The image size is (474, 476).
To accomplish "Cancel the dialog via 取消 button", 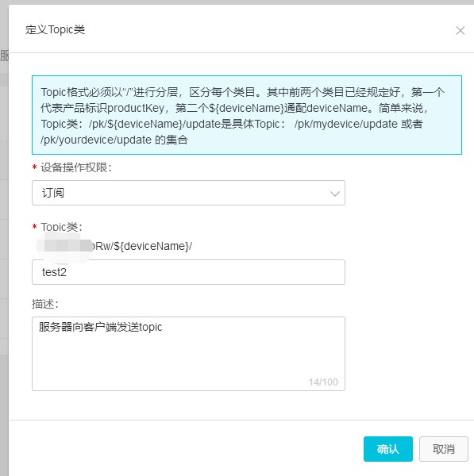I will click(444, 449).
